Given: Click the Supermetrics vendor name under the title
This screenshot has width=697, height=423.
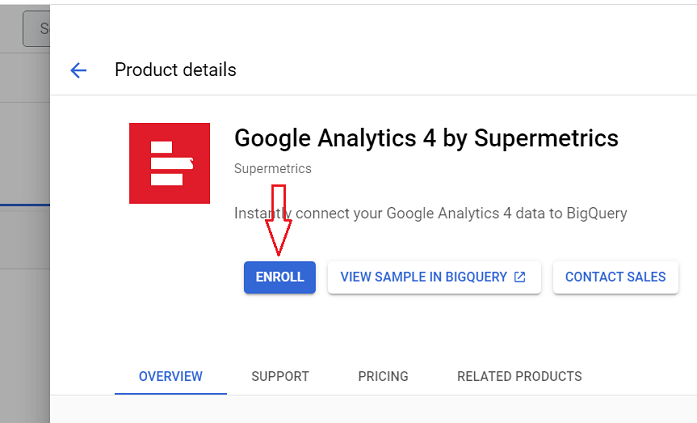Looking at the screenshot, I should [272, 169].
